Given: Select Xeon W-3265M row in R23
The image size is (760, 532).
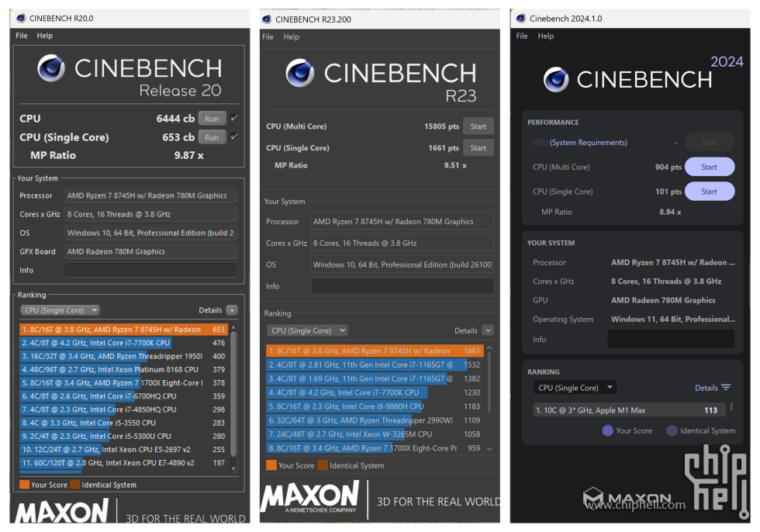Looking at the screenshot, I should pos(374,434).
